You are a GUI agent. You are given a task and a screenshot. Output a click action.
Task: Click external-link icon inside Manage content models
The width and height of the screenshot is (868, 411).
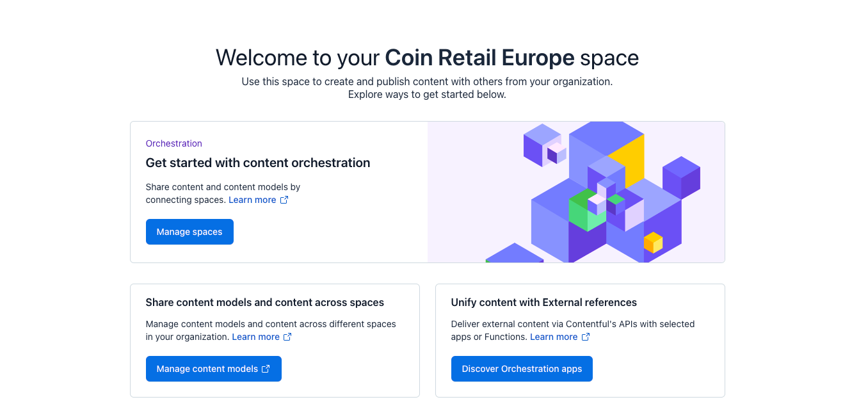[266, 369]
